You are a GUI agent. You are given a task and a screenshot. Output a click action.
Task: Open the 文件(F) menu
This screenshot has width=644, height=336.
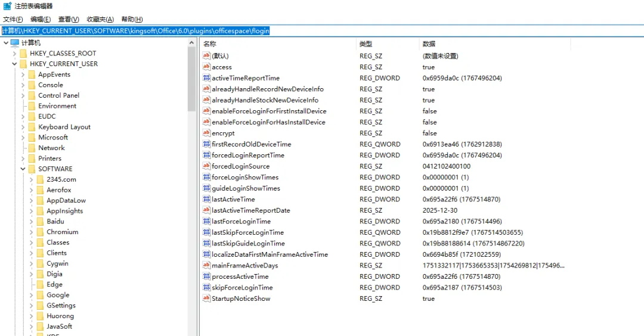click(x=13, y=19)
